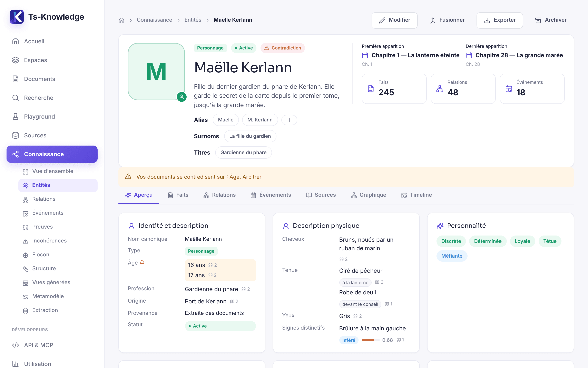
Task: Open API & MCP developer page
Action: (52, 345)
